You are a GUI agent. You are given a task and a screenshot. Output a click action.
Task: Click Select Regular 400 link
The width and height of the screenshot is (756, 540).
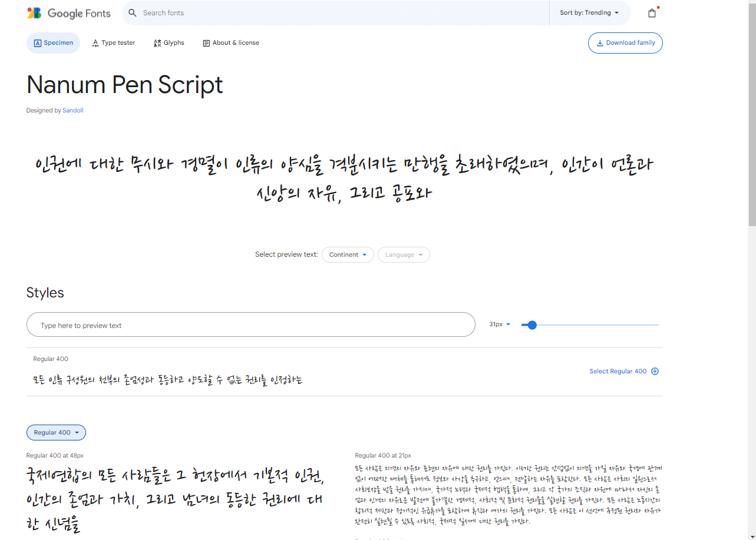[618, 372]
